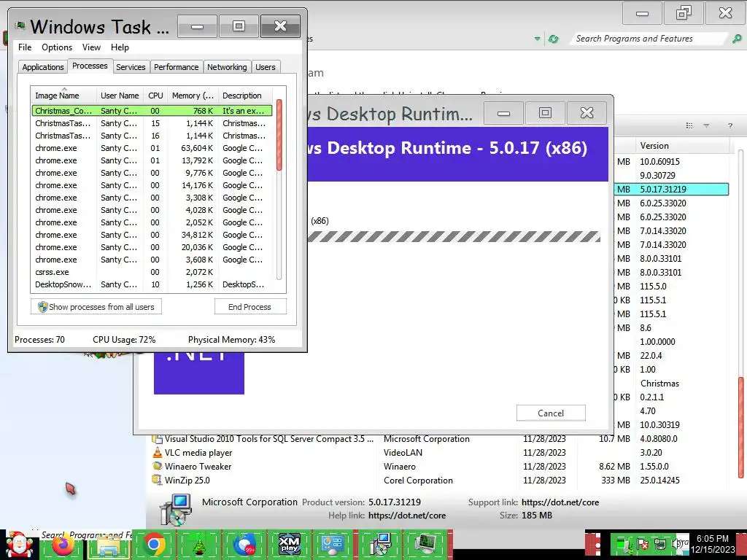The image size is (747, 560).
Task: Click the change view icon in Programs and Features
Action: [x=689, y=125]
